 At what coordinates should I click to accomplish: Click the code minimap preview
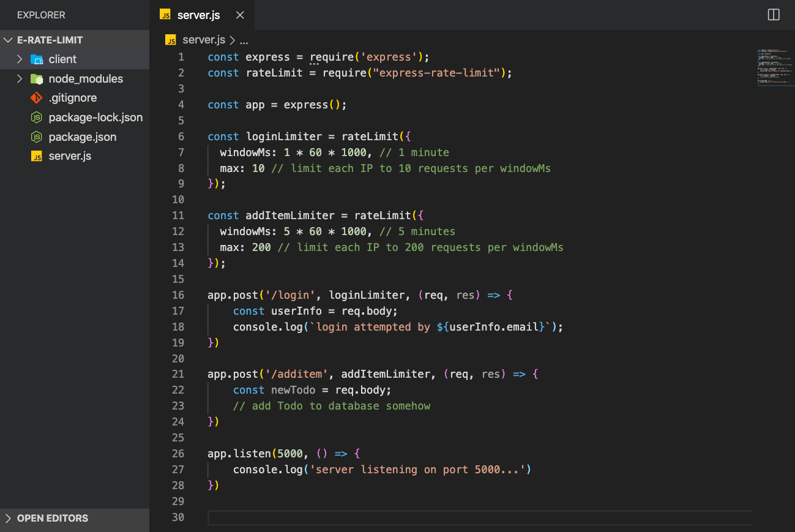click(x=774, y=67)
